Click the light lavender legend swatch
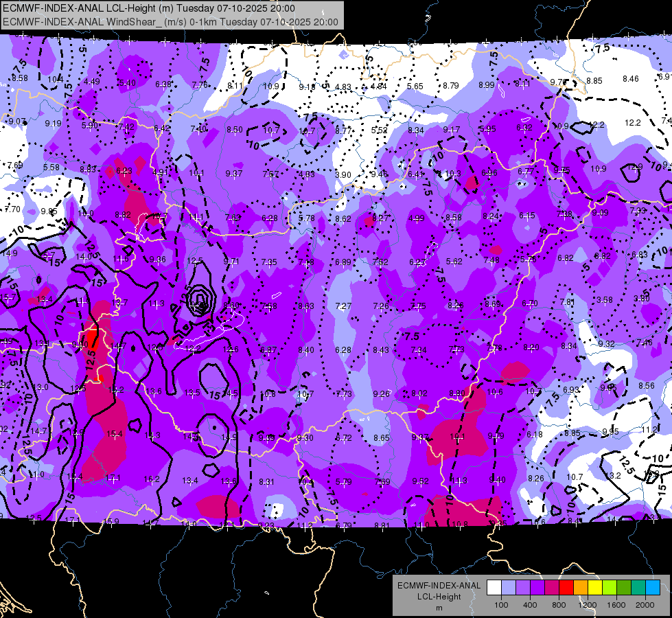 pyautogui.click(x=509, y=588)
